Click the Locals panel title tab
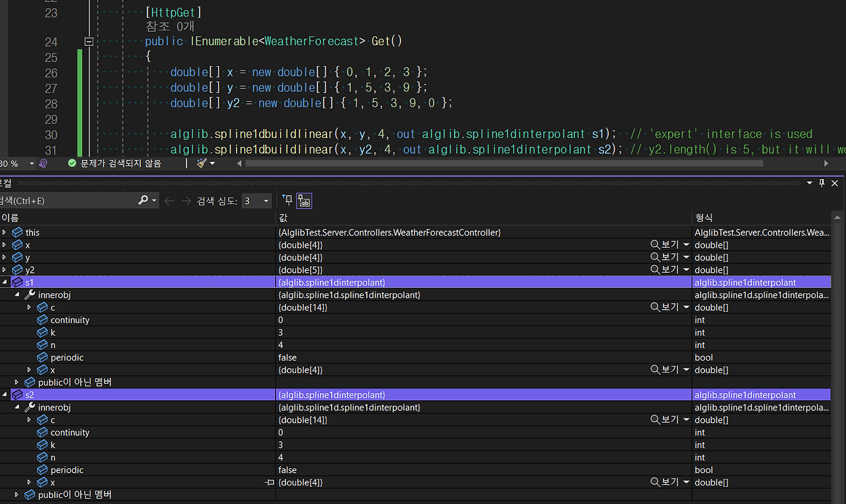The image size is (846, 504). click(x=7, y=183)
